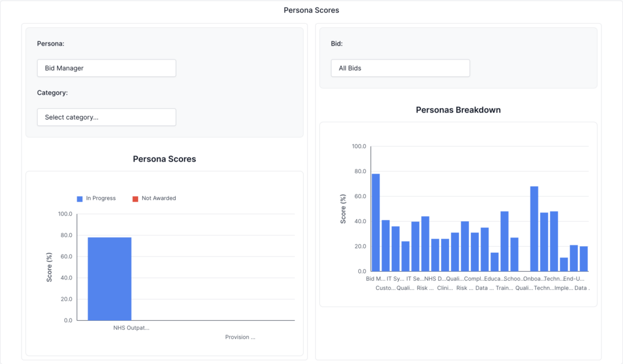Toggle the In Progress series legend label
The width and height of the screenshot is (623, 364).
(x=100, y=199)
